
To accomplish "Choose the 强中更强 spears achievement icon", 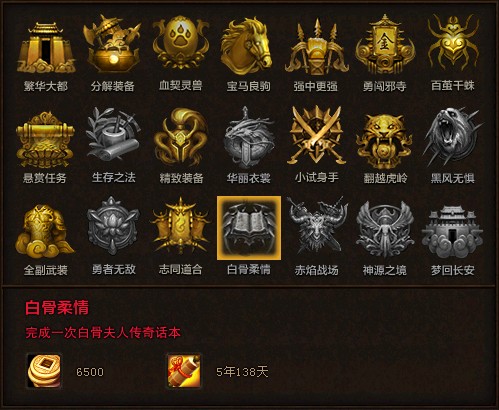I will tap(316, 47).
